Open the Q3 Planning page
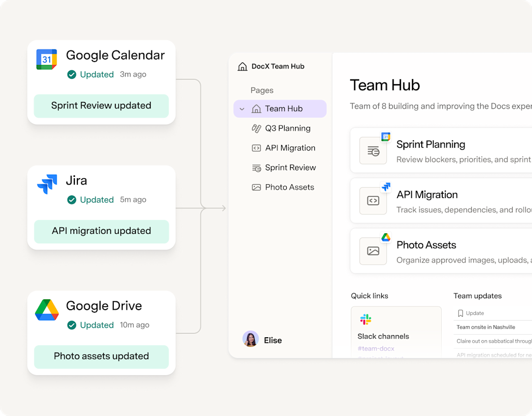 click(x=288, y=128)
